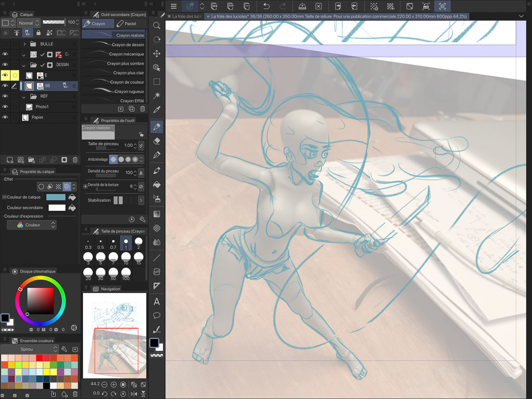
Task: Hide the Papier layer visibility eye
Action: click(5, 117)
